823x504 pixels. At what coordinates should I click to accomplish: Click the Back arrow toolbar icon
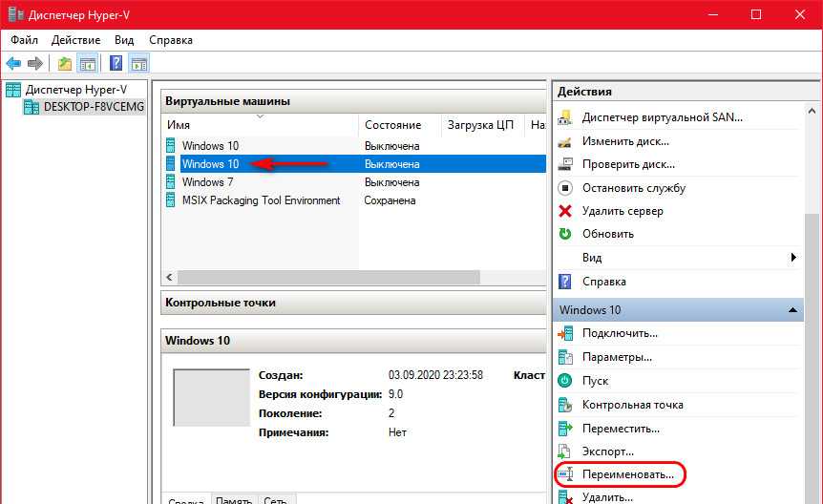pyautogui.click(x=13, y=64)
